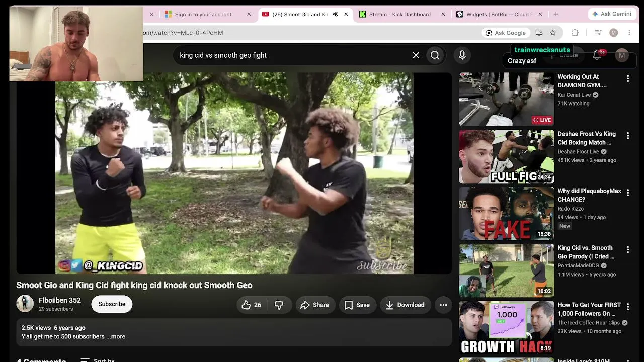Open options menu for King Cid Parody video

tap(628, 250)
